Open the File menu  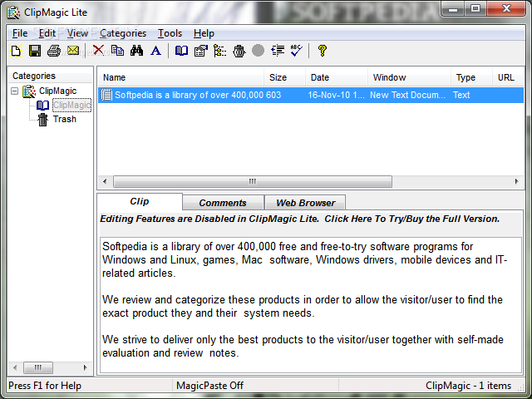tap(20, 33)
